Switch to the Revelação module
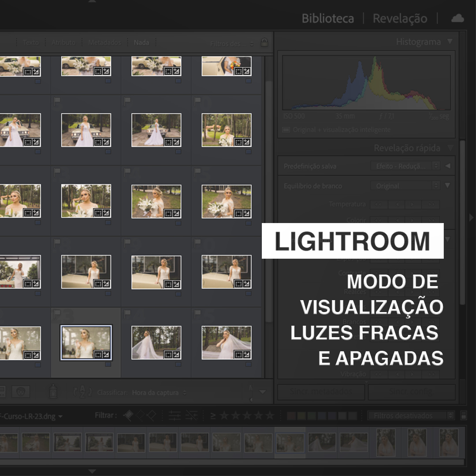 point(400,19)
